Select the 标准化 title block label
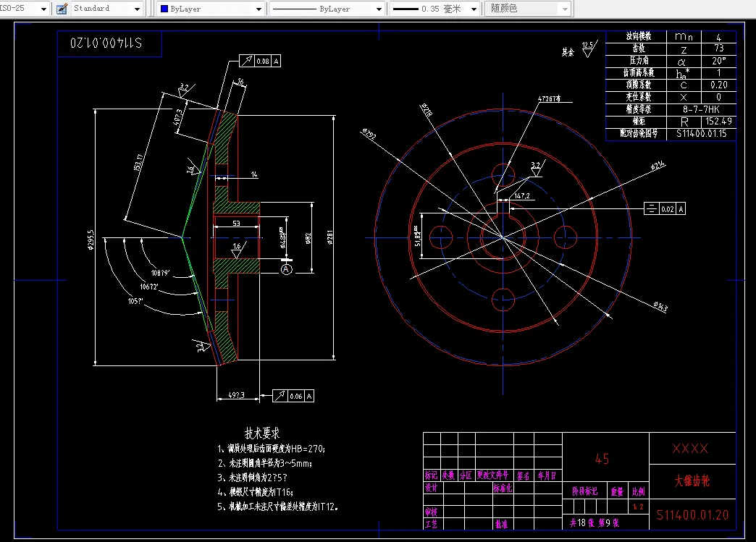756x542 pixels. [503, 488]
